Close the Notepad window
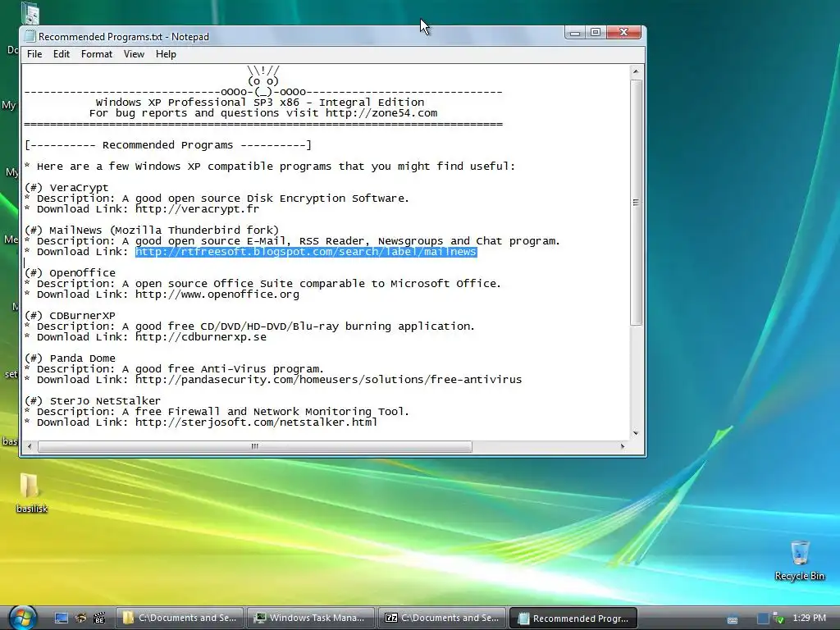Viewport: 840px width, 630px height. [623, 33]
